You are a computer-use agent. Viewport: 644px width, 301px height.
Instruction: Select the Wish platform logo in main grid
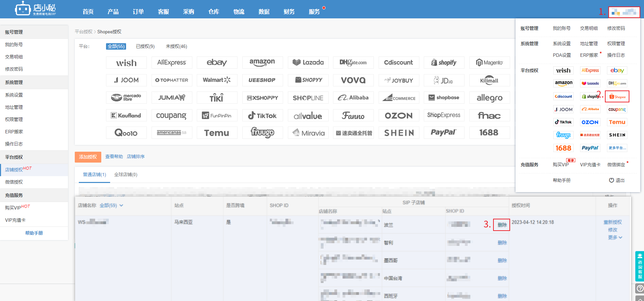(126, 63)
